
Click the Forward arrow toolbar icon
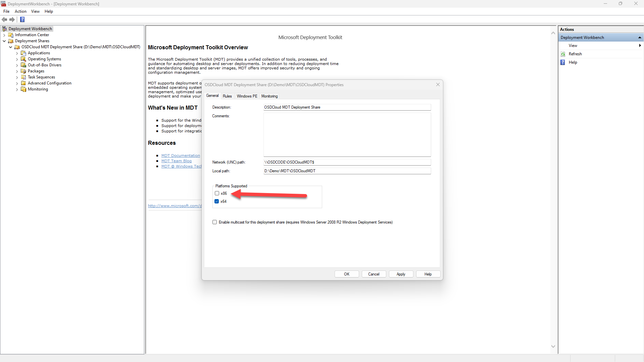click(x=12, y=20)
